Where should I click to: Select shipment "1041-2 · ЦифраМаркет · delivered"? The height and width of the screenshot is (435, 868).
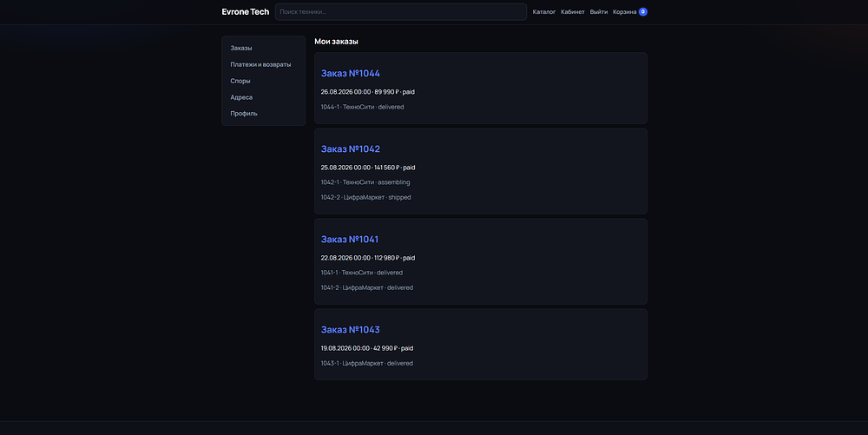point(367,287)
